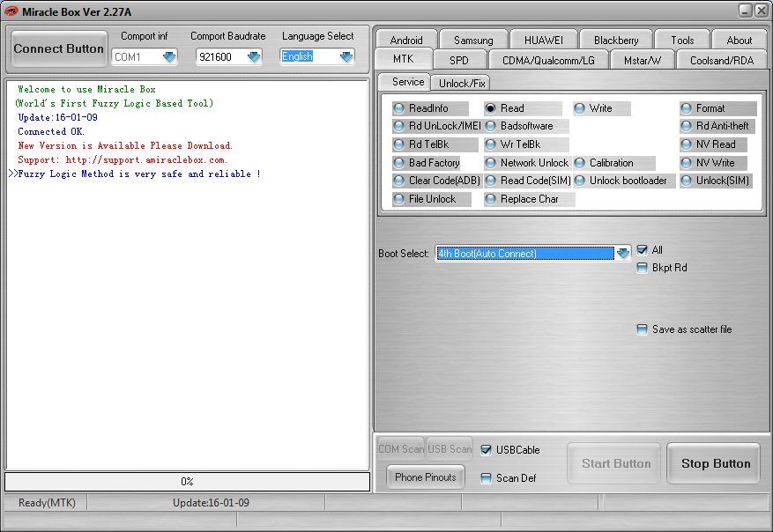
Task: Select the Calibration radio option
Action: pyautogui.click(x=614, y=163)
